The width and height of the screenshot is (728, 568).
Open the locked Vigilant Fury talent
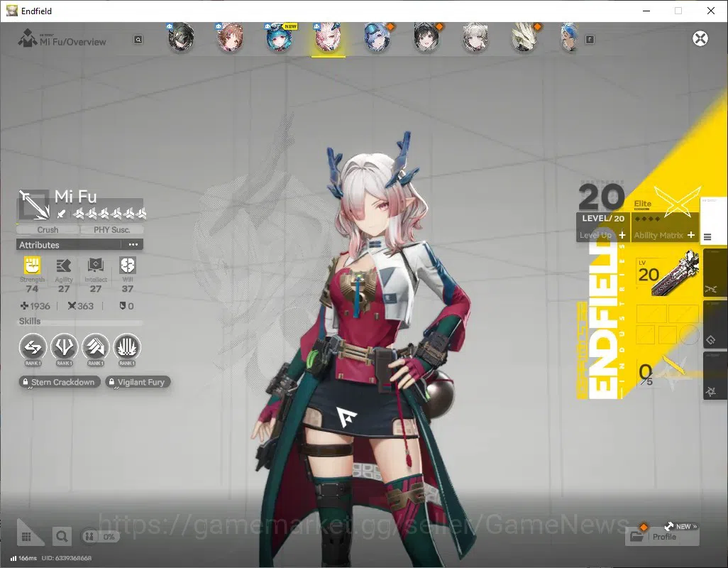[x=138, y=382]
